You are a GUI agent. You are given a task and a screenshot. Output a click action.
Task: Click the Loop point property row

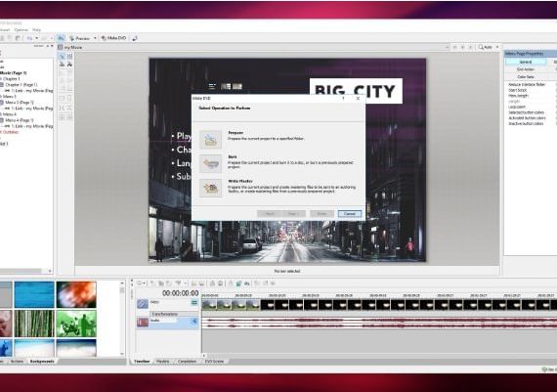(517, 107)
